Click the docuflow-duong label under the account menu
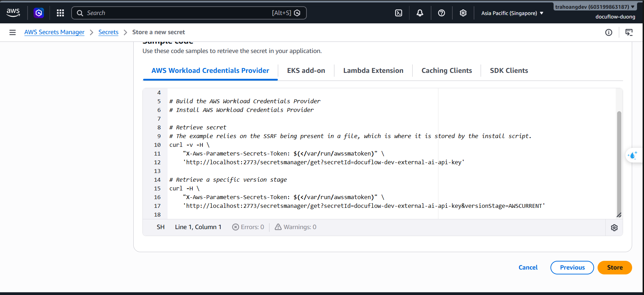The width and height of the screenshot is (644, 295). [615, 17]
